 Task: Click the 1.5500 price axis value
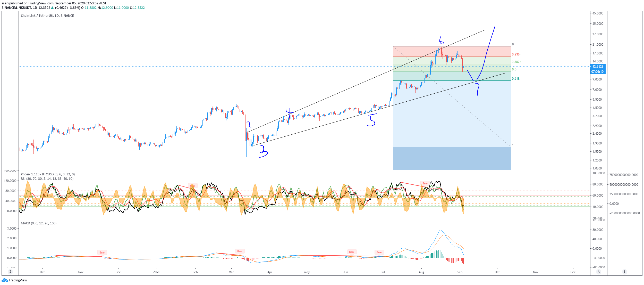(x=597, y=152)
